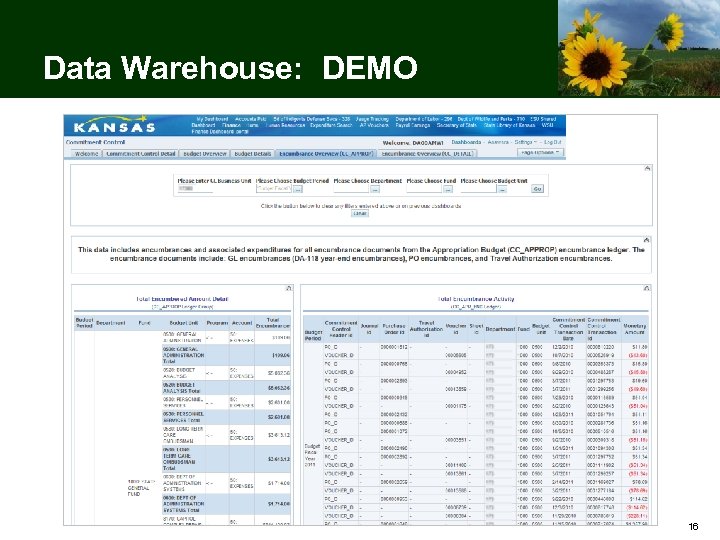The width and height of the screenshot is (720, 540).
Task: Open the Department of Labor link
Action: 424,119
